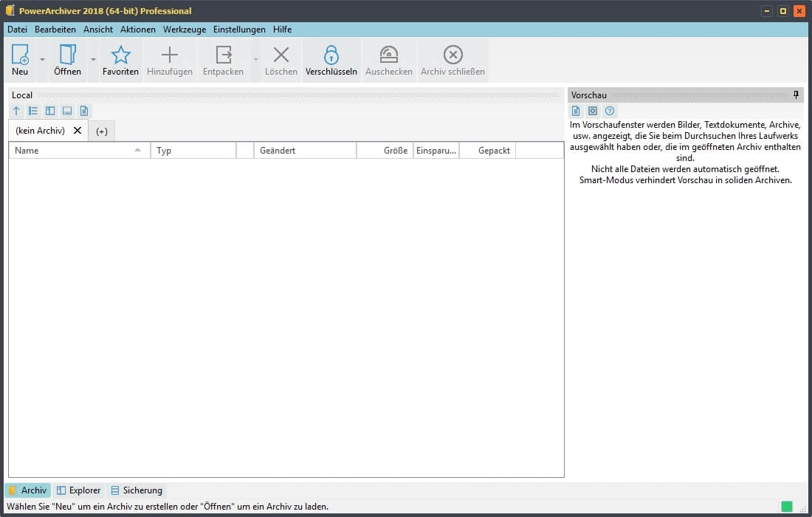Screen dimensions: 812x517
Task: Switch to the Explorer tab
Action: coord(78,490)
